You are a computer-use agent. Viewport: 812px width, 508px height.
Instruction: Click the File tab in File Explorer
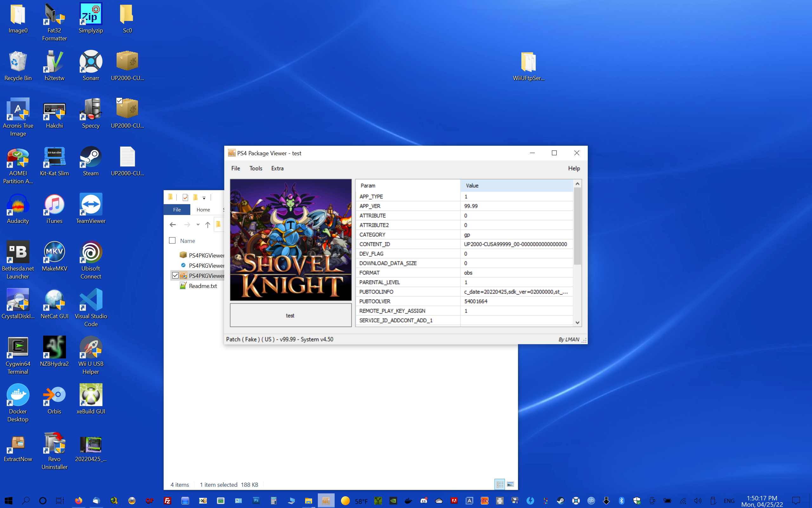pyautogui.click(x=177, y=210)
